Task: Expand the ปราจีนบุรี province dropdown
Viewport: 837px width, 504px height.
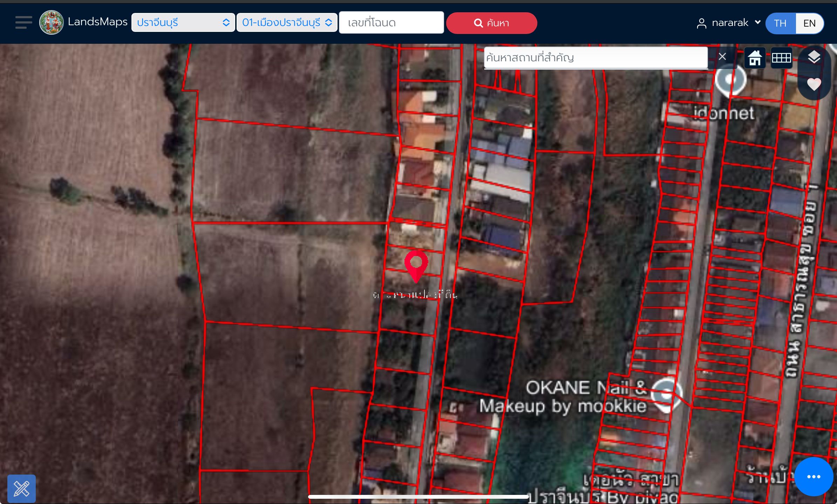Action: [x=183, y=23]
